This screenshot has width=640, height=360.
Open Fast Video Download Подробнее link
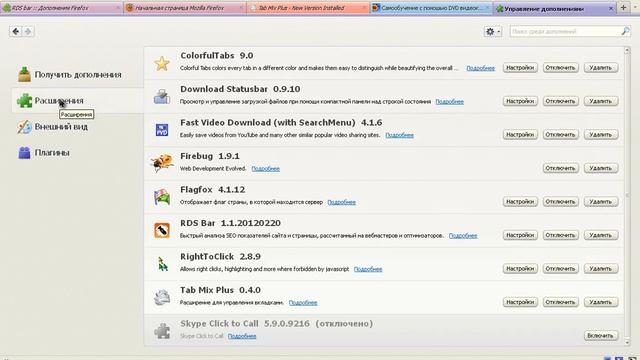click(x=400, y=135)
